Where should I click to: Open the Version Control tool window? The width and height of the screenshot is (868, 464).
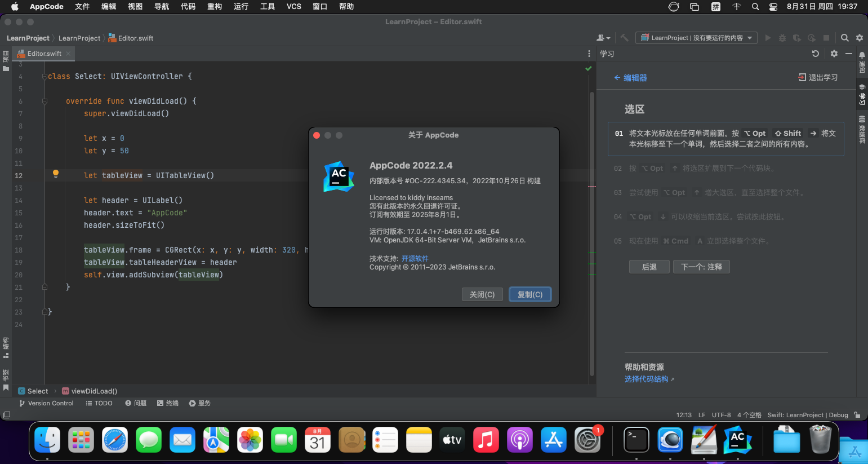pos(46,403)
